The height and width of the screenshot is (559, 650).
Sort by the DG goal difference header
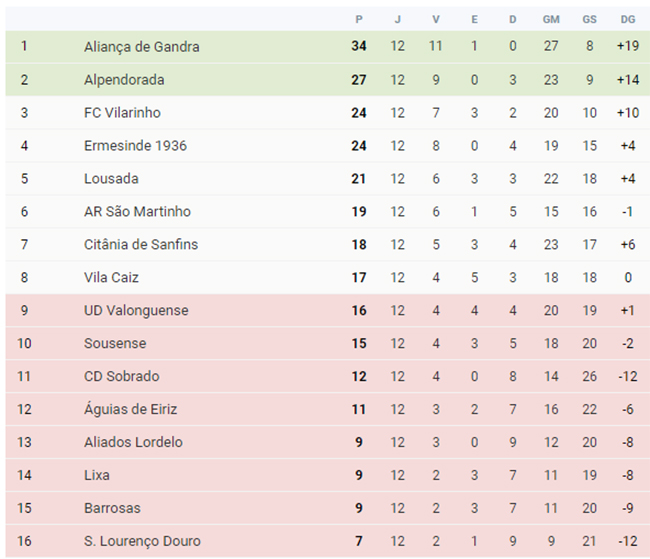point(628,19)
